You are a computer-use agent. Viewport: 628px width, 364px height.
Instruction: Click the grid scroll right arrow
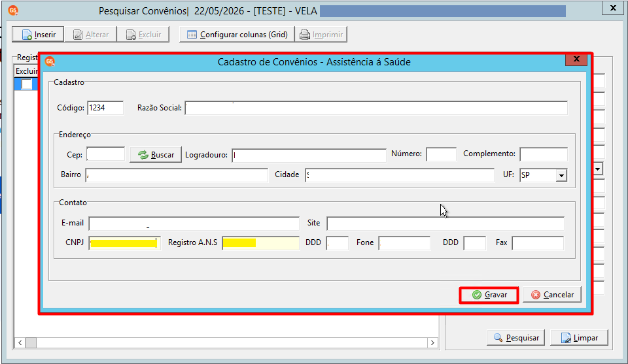point(432,342)
